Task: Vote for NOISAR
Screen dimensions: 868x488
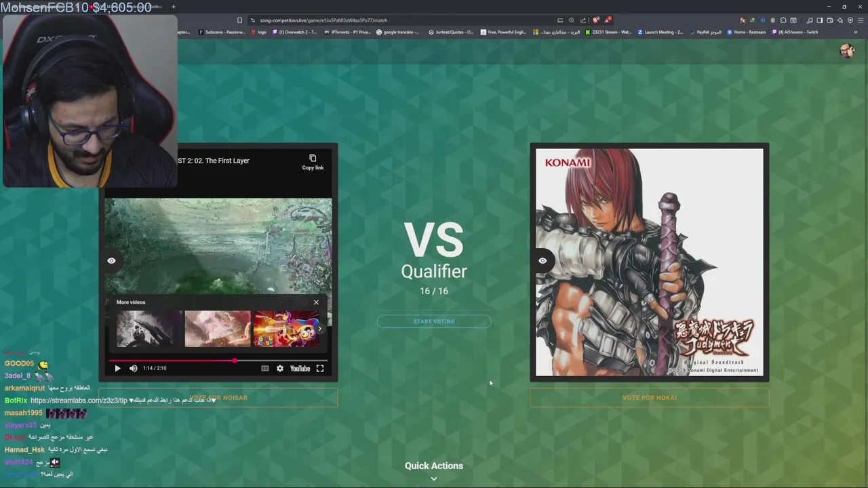Action: (218, 398)
